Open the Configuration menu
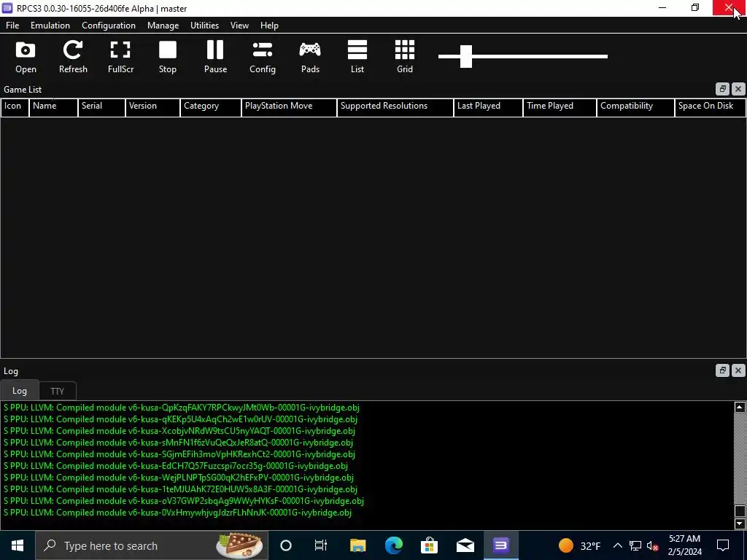Image resolution: width=747 pixels, height=560 pixels. click(109, 26)
